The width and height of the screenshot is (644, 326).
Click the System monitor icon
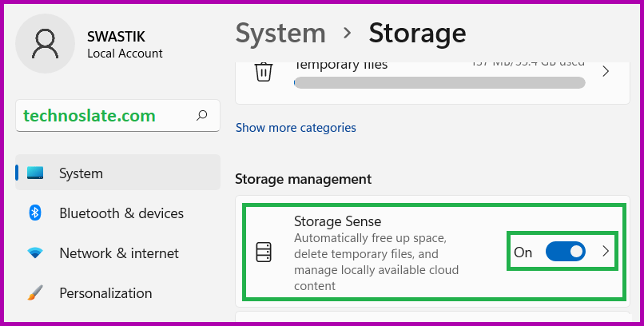click(x=35, y=173)
